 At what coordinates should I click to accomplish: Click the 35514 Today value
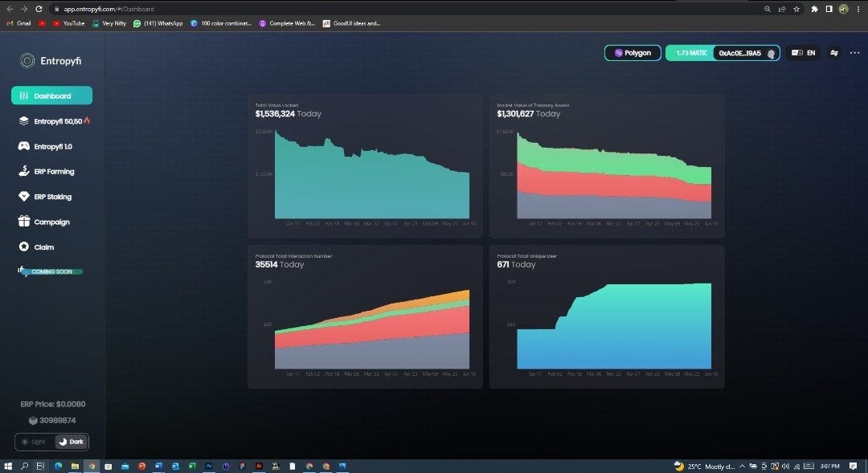pos(280,265)
